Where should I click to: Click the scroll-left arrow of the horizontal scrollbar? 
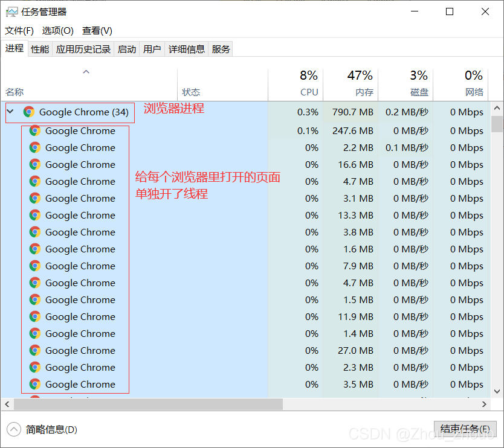[x=7, y=404]
